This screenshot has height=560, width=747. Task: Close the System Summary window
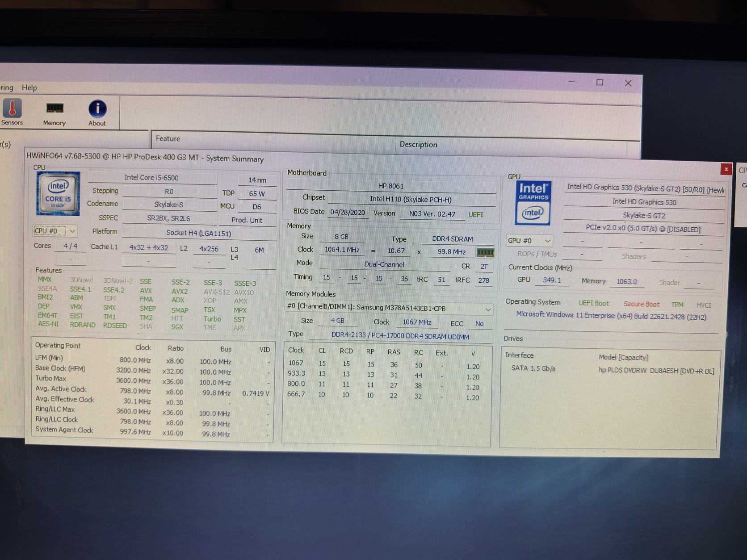(726, 169)
